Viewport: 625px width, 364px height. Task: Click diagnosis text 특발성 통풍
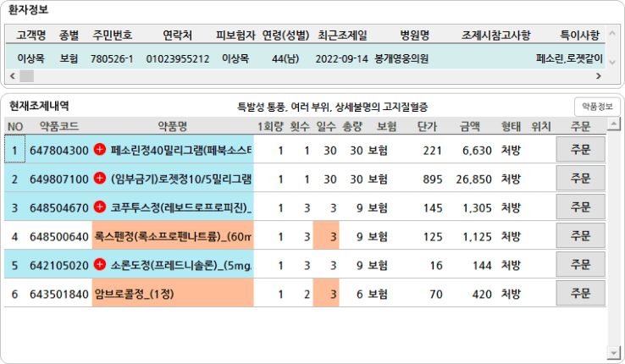pyautogui.click(x=261, y=107)
